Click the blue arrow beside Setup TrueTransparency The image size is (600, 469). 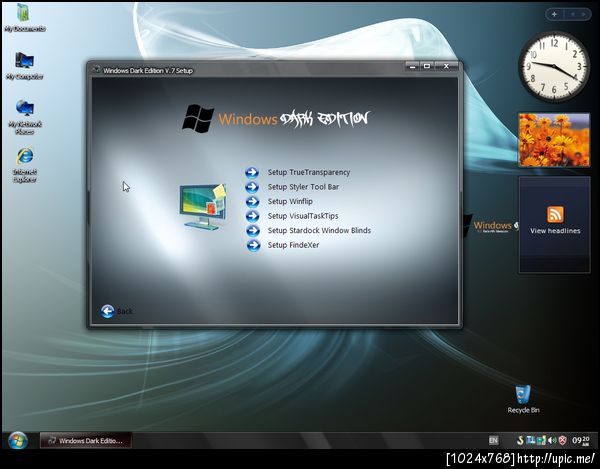pos(252,173)
